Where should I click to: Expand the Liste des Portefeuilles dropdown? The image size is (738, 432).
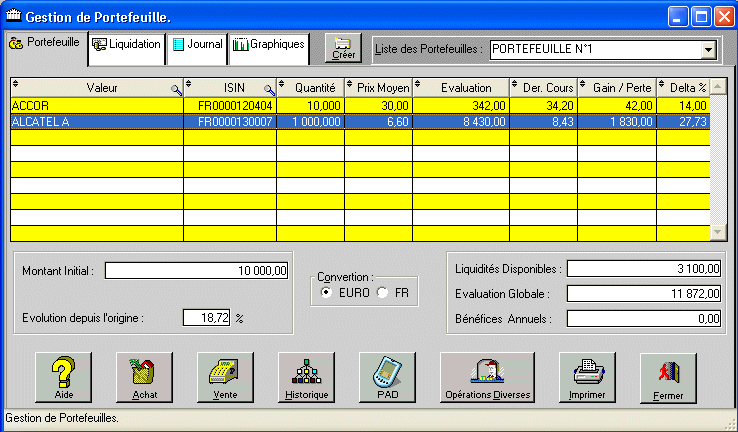709,48
